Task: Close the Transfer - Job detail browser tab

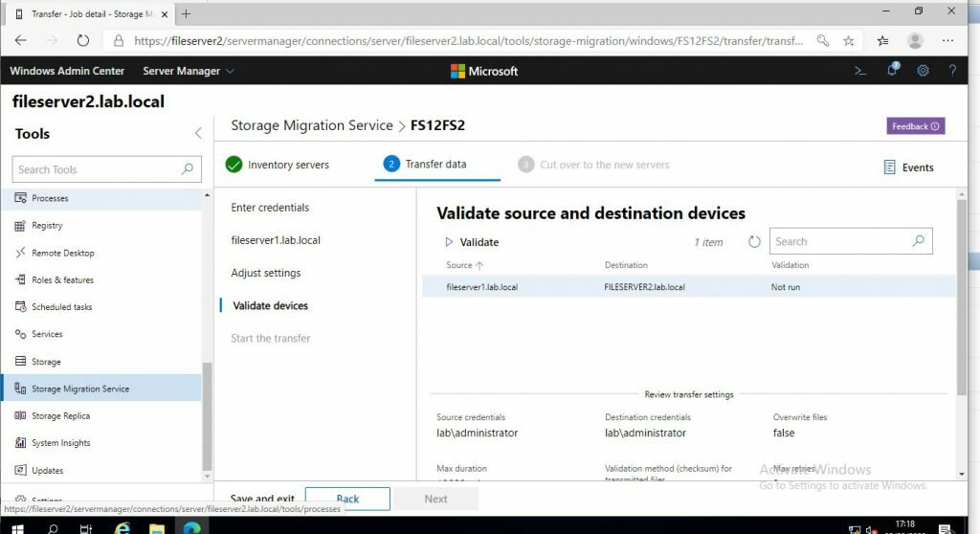Action: tap(165, 13)
